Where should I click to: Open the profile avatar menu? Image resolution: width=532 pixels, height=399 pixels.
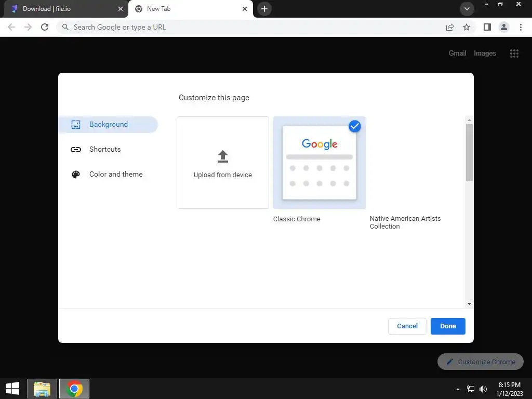(504, 27)
